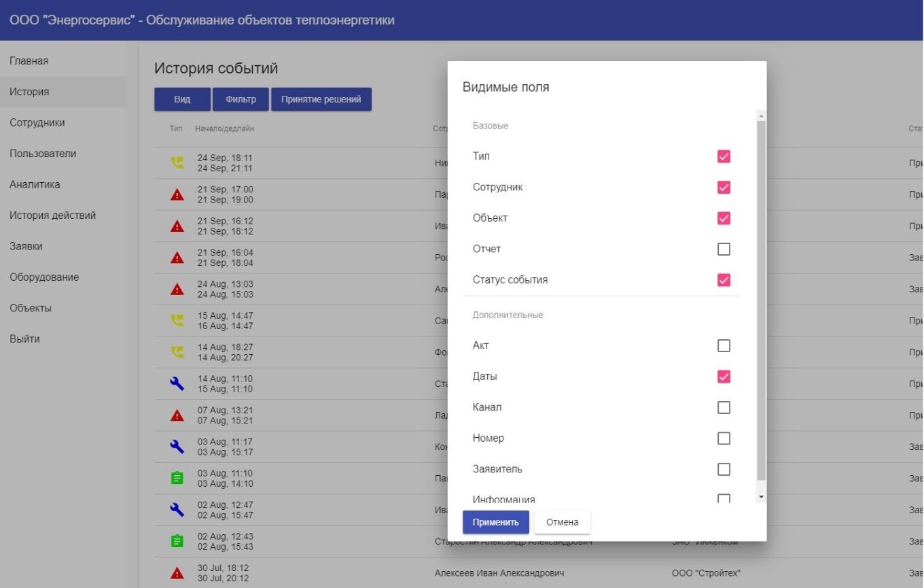
Task: Click the blue wrench icon for 14 Aug, 11:10
Action: [x=177, y=384]
